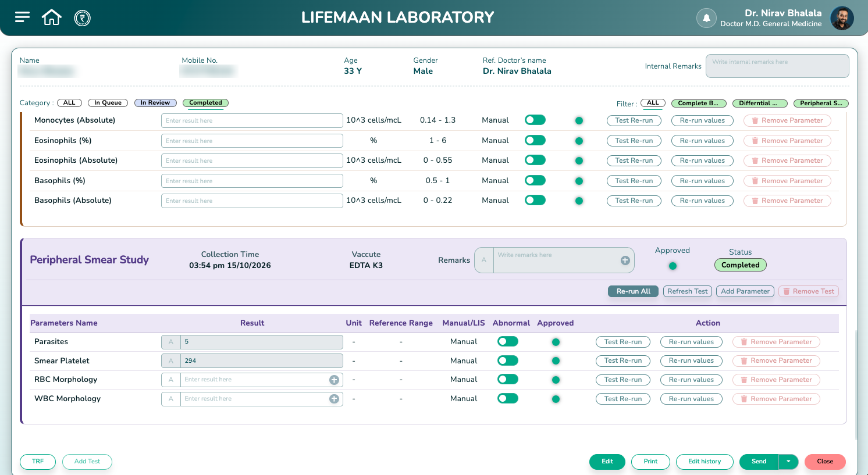Select the Completed category chip
Viewport: 868px width, 475px height.
[205, 103]
